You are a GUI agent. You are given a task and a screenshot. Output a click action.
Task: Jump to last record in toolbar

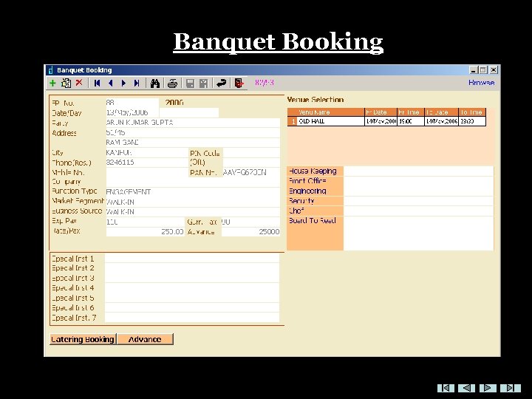click(x=137, y=83)
